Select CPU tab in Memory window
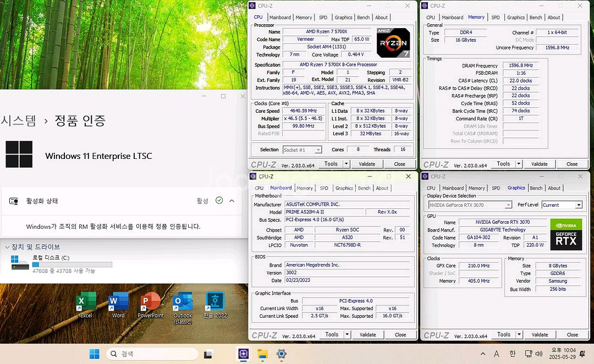The width and height of the screenshot is (594, 364). pos(431,18)
